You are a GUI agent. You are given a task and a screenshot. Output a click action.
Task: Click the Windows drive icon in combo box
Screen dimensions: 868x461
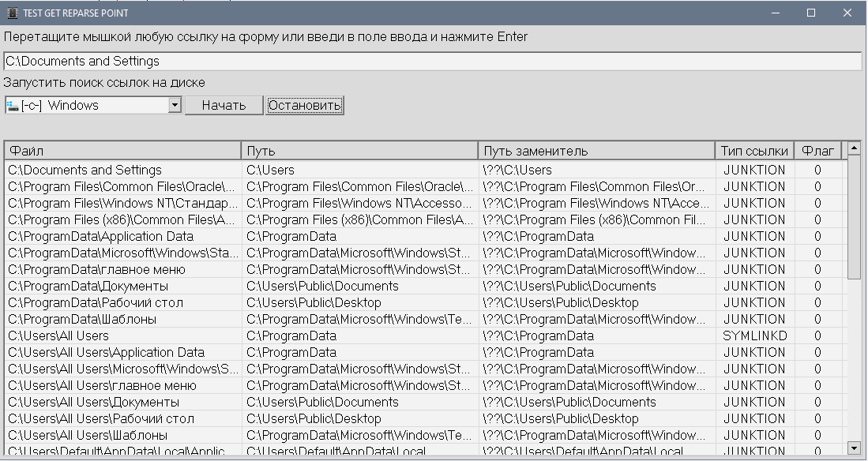tap(12, 105)
